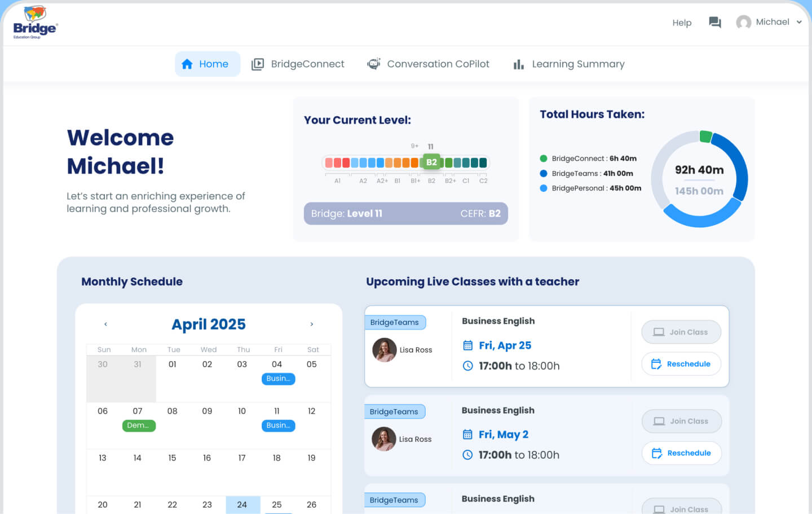Go to the Home tab
Image resolution: width=812 pixels, height=514 pixels.
coord(208,64)
